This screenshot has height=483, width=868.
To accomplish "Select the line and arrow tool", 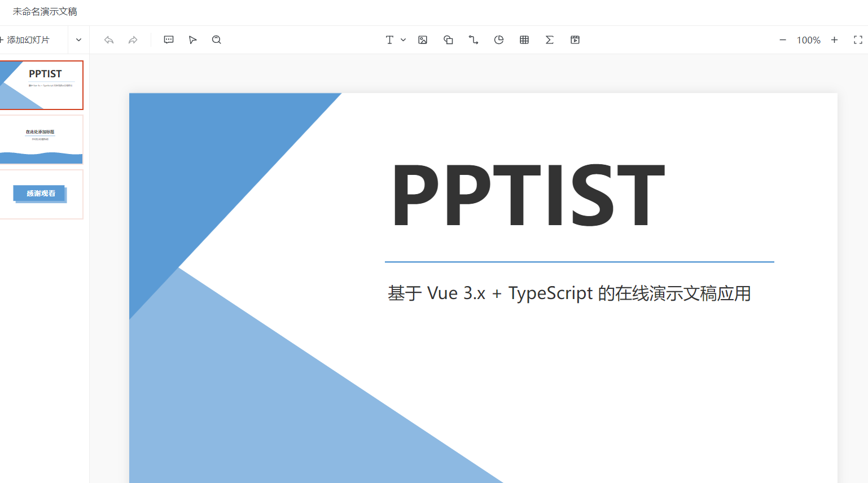I will point(473,39).
